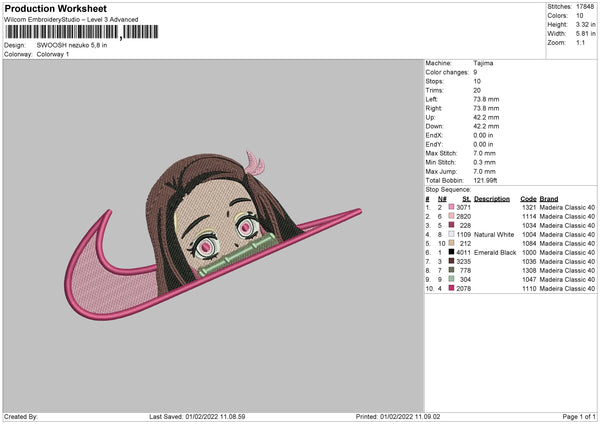This screenshot has height=424, width=600.
Task: Click the 'Colorway 1' value
Action: pos(53,54)
